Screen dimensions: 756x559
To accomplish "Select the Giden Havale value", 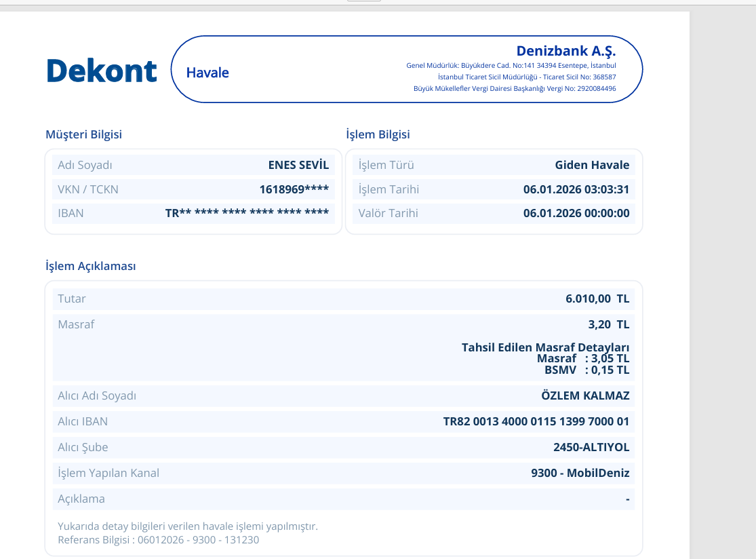I will pos(592,165).
